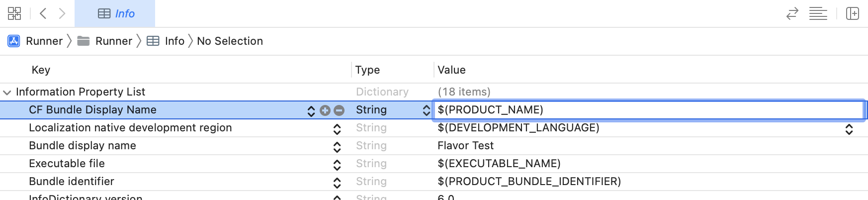Open value dropdown for Localization native development region
Screen dimensions: 868x200
coord(849,129)
